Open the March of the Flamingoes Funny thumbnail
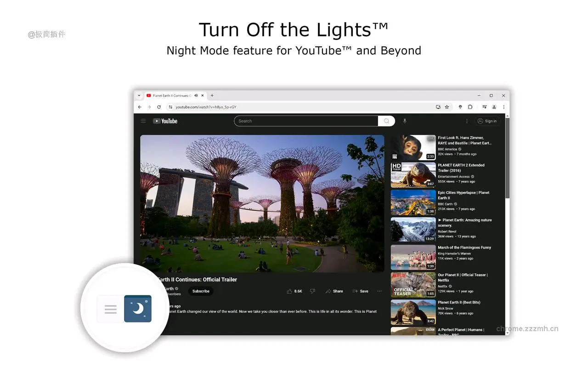 click(x=413, y=257)
